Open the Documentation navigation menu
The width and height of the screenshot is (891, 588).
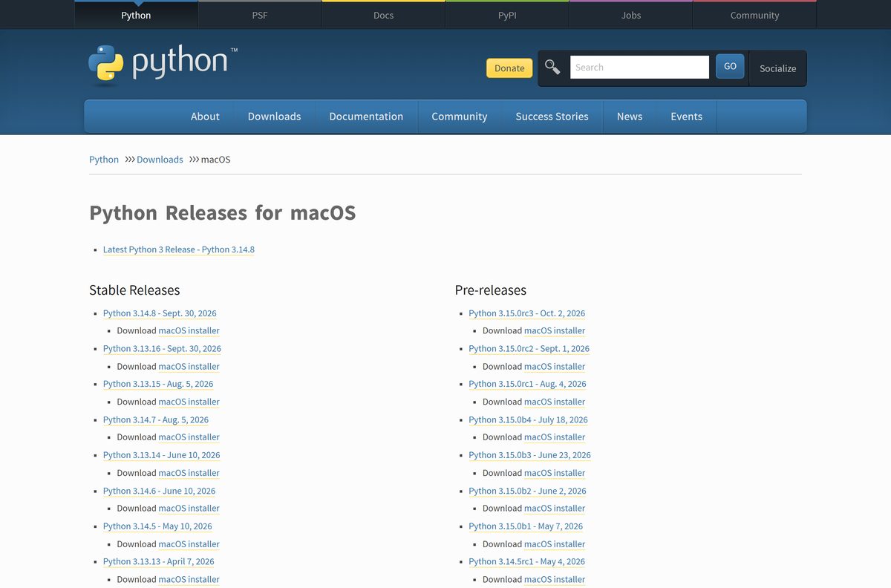point(366,117)
